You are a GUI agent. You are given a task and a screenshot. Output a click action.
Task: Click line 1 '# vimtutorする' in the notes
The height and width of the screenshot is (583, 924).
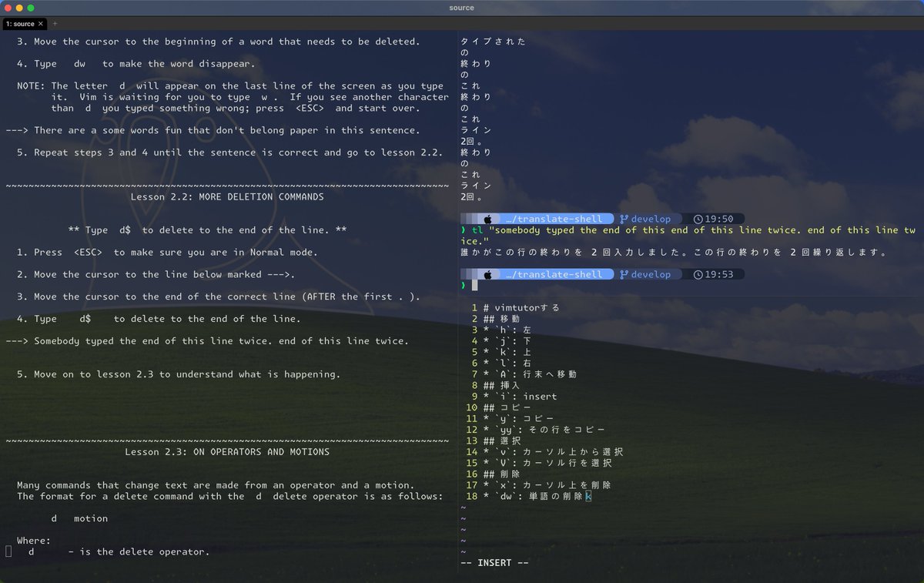click(521, 308)
